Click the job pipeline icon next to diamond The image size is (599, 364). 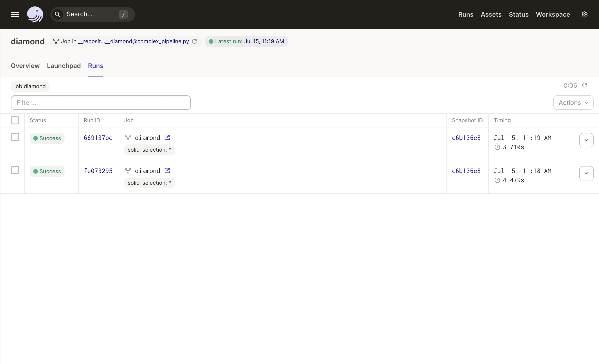(x=128, y=138)
